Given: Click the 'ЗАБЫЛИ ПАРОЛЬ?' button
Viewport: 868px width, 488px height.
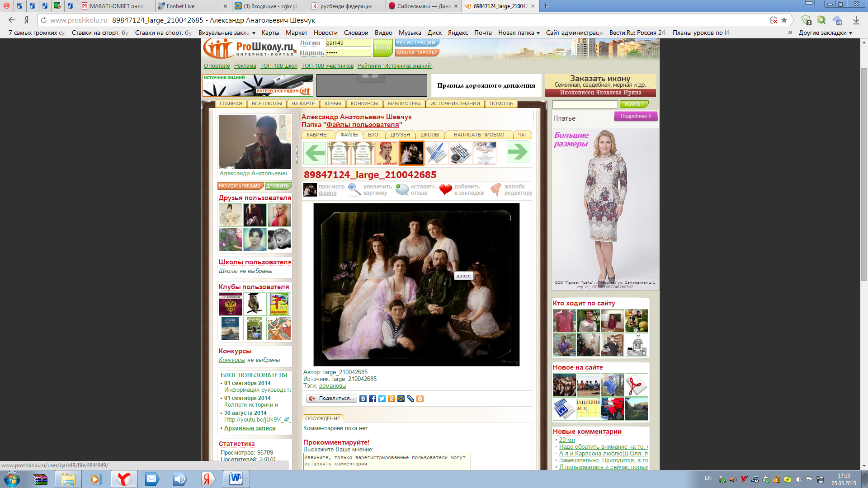Looking at the screenshot, I should click(416, 52).
